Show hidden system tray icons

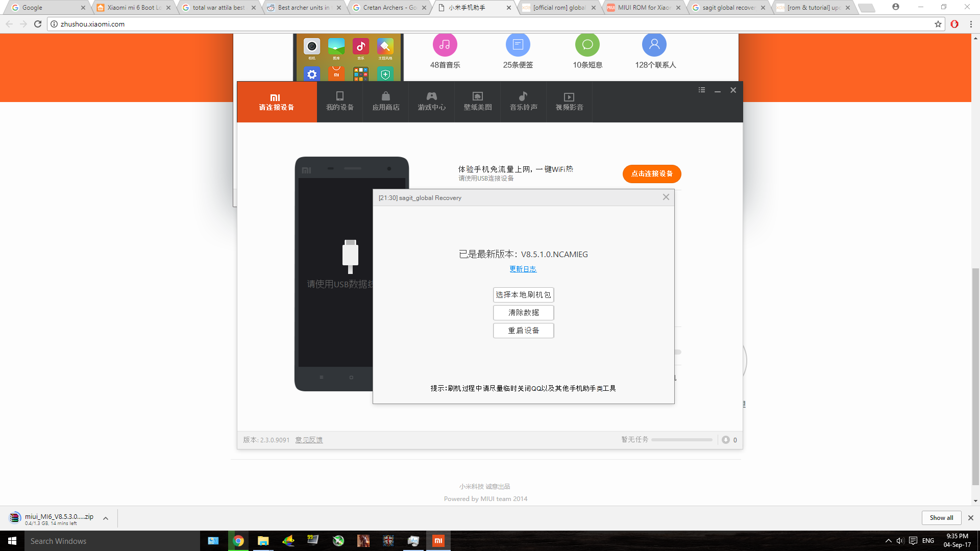[889, 541]
